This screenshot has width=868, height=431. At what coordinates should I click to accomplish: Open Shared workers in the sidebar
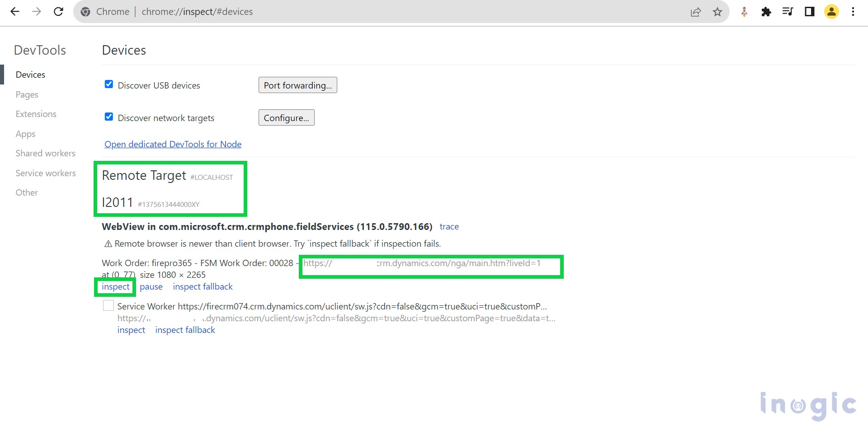(x=45, y=153)
